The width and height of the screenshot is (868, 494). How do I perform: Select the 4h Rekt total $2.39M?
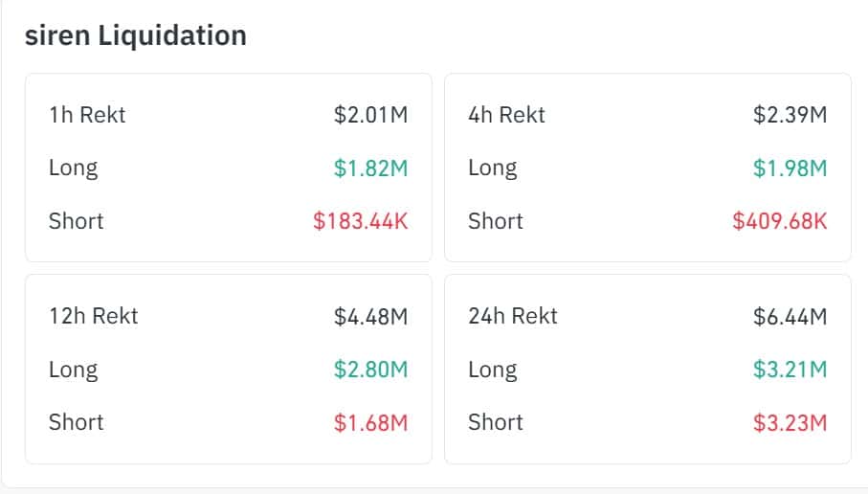click(x=790, y=116)
